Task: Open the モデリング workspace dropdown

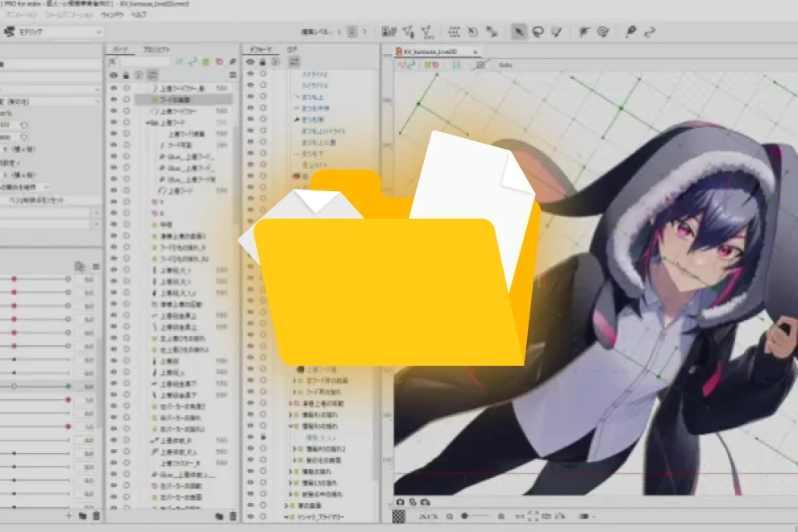Action: tap(60, 32)
